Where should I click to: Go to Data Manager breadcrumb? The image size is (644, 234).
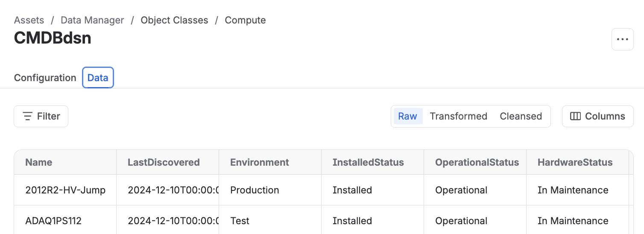92,20
